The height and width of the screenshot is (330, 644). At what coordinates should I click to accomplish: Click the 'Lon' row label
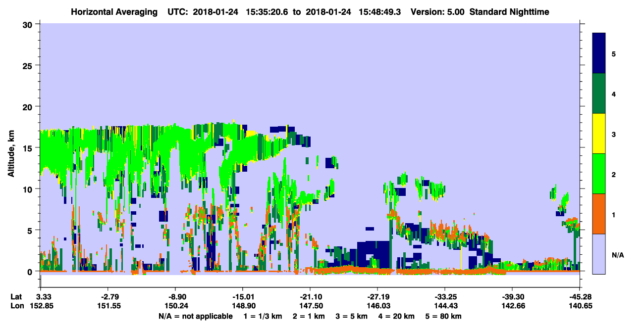(x=16, y=306)
